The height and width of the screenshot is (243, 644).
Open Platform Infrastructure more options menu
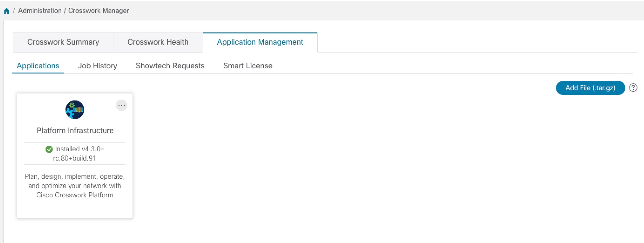122,105
